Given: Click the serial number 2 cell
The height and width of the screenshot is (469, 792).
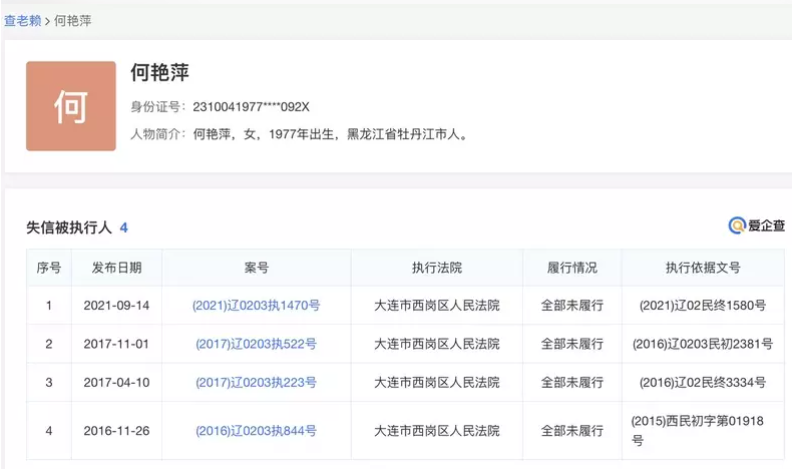Looking at the screenshot, I should click(x=49, y=344).
